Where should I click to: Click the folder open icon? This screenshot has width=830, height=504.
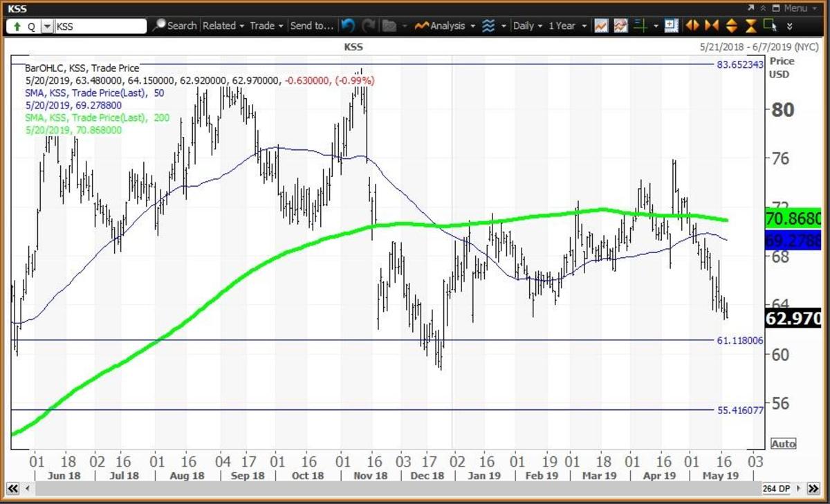click(x=389, y=26)
